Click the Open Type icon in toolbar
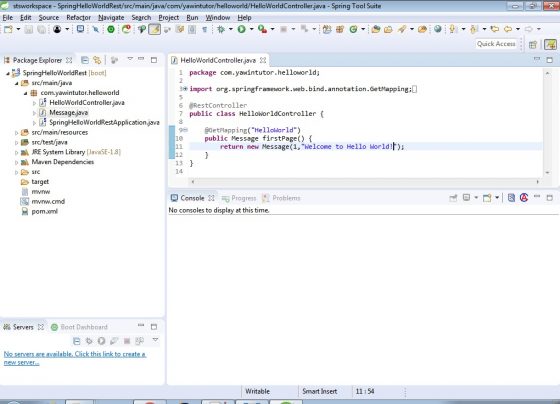The height and width of the screenshot is (404, 560). click(375, 29)
